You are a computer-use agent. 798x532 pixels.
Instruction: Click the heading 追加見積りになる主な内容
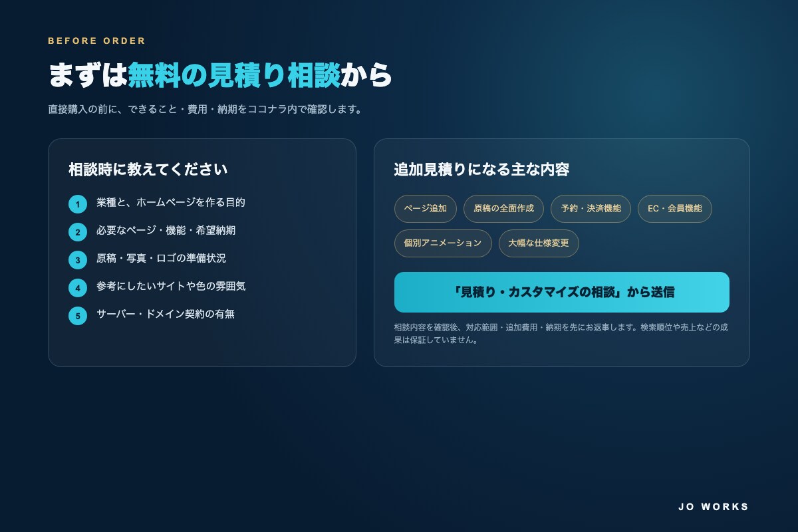[481, 170]
